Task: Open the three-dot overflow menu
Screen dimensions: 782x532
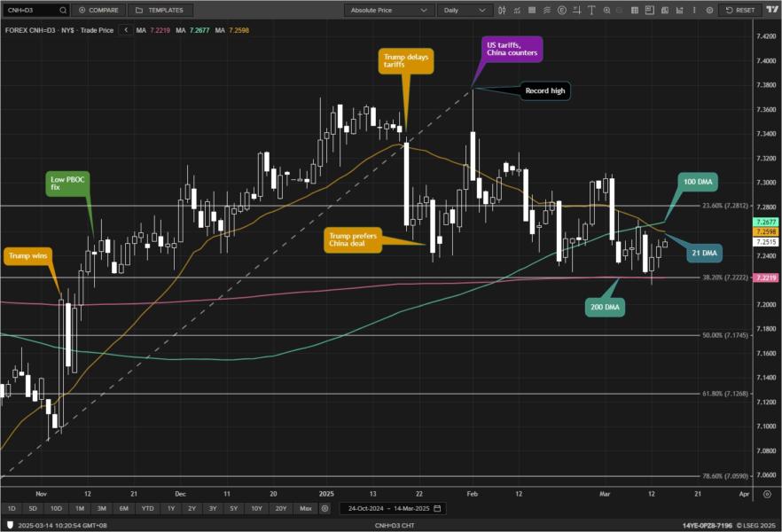Action: pyautogui.click(x=694, y=11)
